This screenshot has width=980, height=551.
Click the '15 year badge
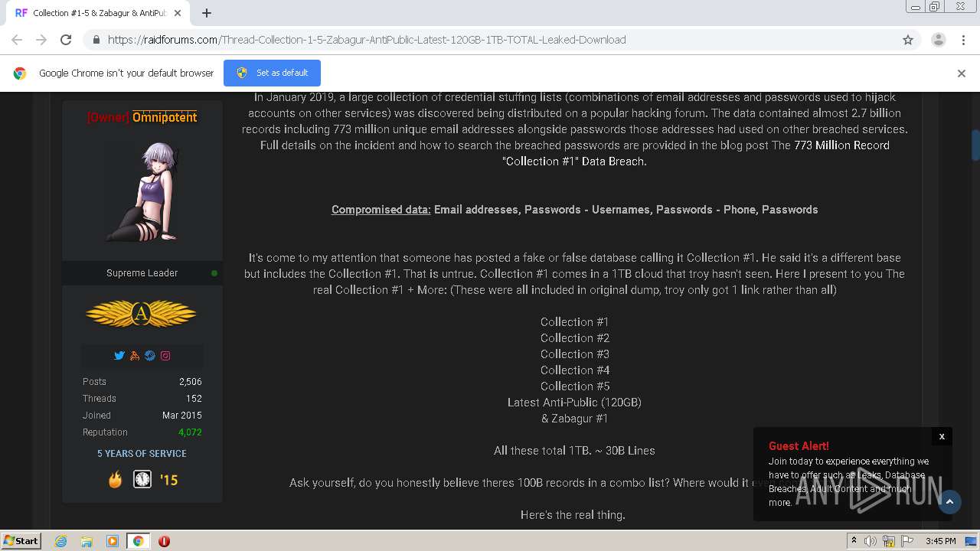pos(168,480)
